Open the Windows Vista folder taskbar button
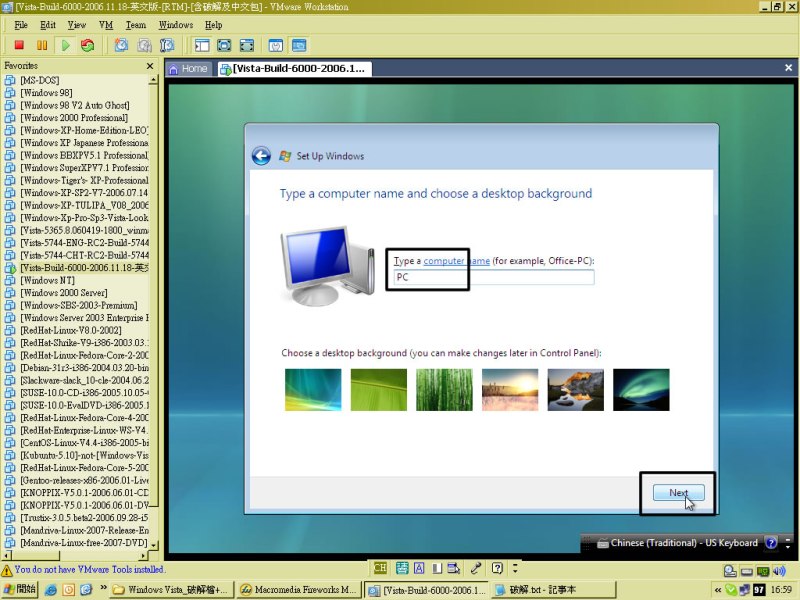 pyautogui.click(x=172, y=590)
